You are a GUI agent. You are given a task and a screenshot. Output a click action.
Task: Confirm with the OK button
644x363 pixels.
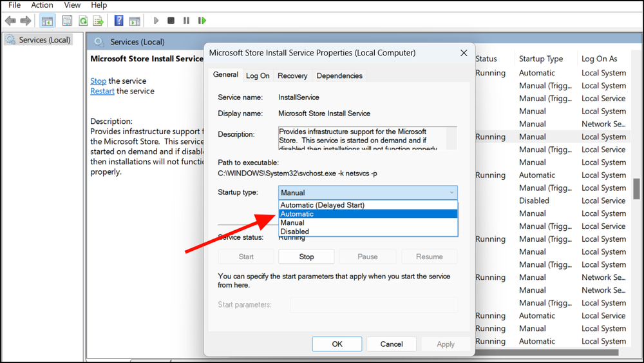pos(337,344)
